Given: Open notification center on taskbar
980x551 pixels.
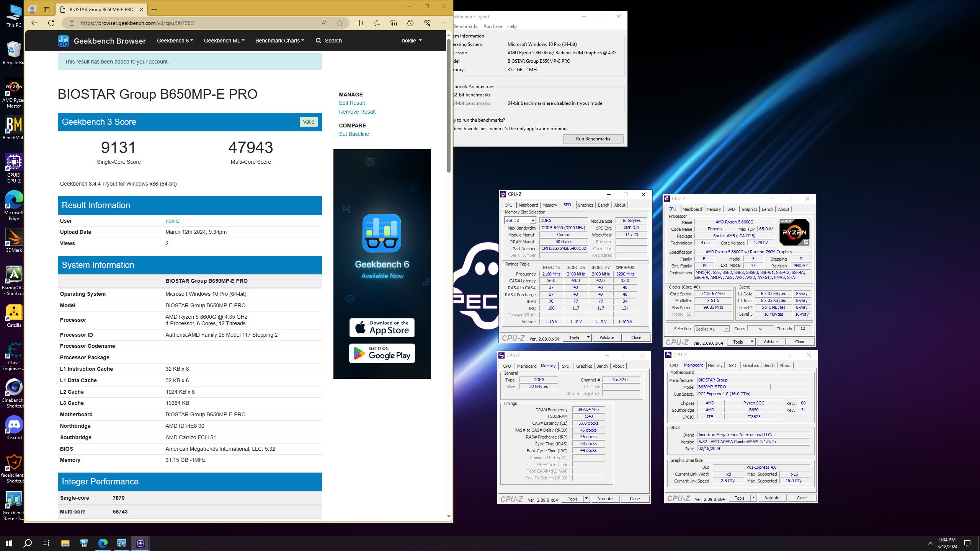Looking at the screenshot, I should (x=967, y=543).
